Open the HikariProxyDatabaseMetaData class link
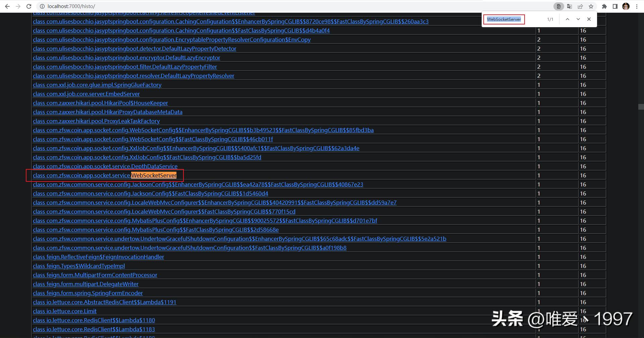 (x=108, y=112)
